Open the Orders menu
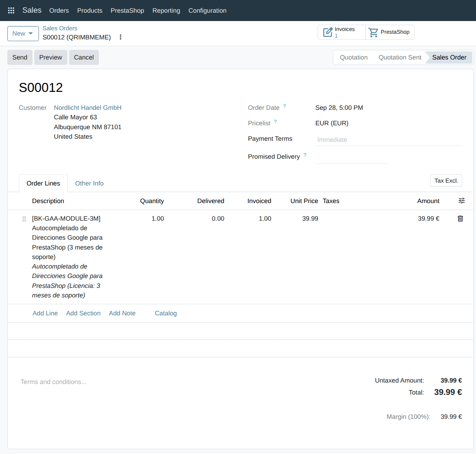Image resolution: width=476 pixels, height=454 pixels. pyautogui.click(x=59, y=11)
